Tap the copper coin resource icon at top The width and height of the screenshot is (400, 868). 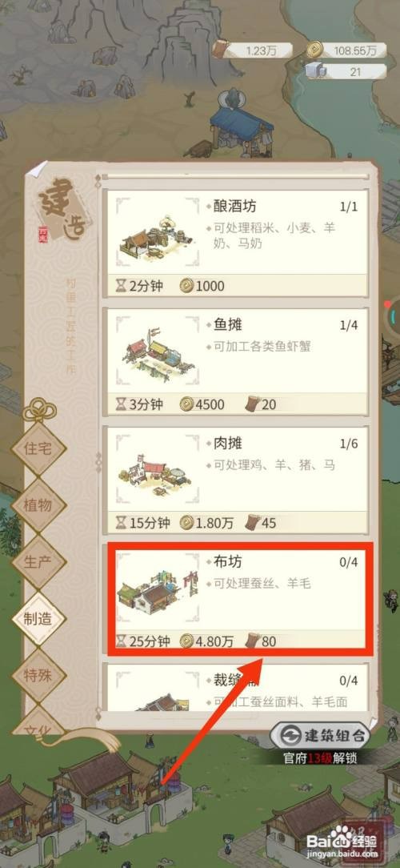[315, 50]
